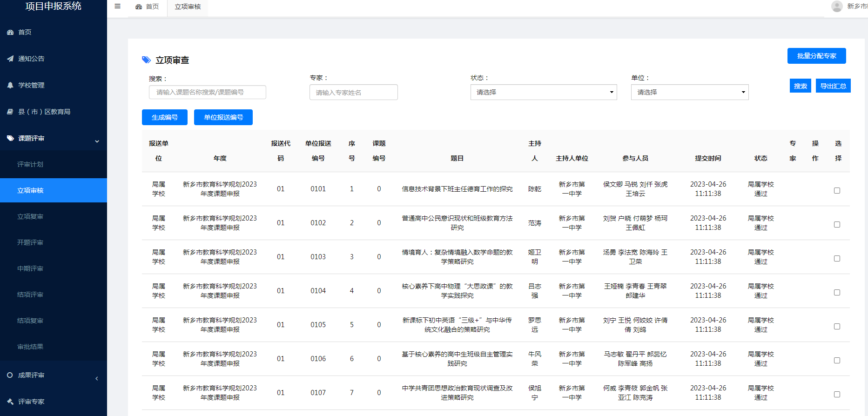The width and height of the screenshot is (868, 416).
Task: Go to 结项评审 submenu
Action: (54, 295)
